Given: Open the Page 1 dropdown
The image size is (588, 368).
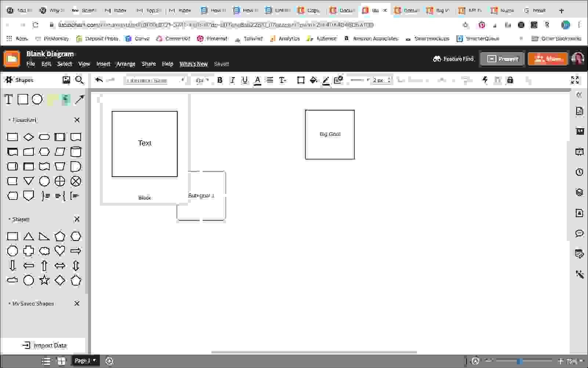Looking at the screenshot, I should [85, 361].
